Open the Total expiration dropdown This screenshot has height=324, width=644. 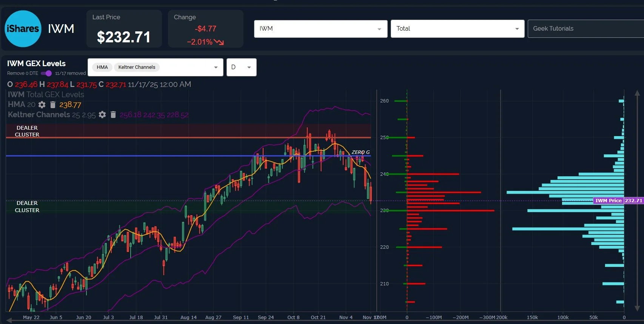coord(458,29)
